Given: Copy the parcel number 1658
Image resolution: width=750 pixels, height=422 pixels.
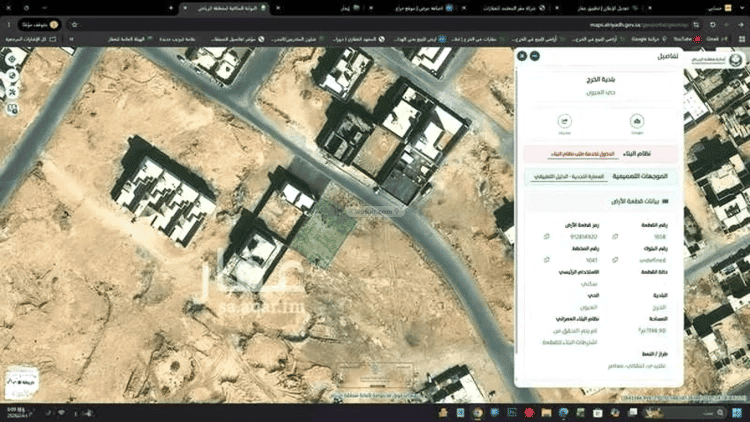Looking at the screenshot, I should pos(615,236).
